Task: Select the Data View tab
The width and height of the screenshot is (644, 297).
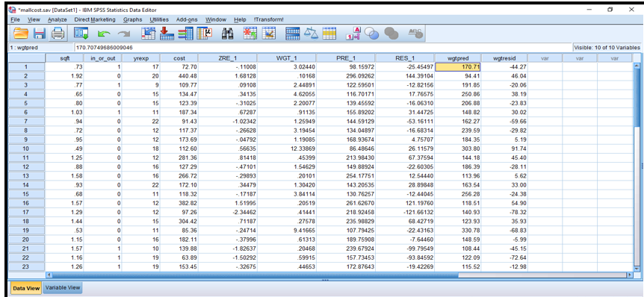Action: [26, 288]
